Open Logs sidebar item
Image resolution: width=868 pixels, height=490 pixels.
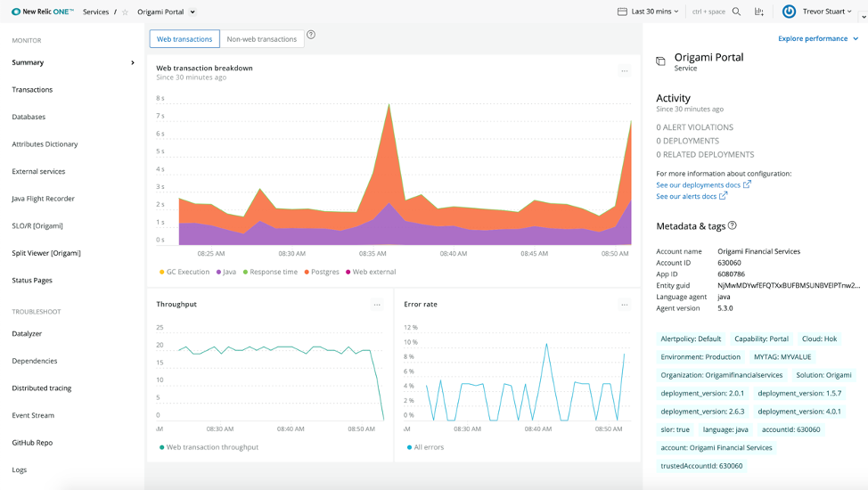(20, 470)
